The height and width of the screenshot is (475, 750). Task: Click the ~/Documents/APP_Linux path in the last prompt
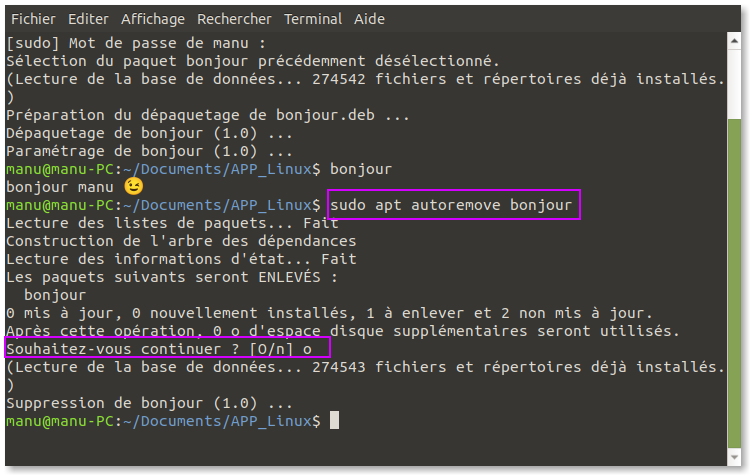[217, 421]
